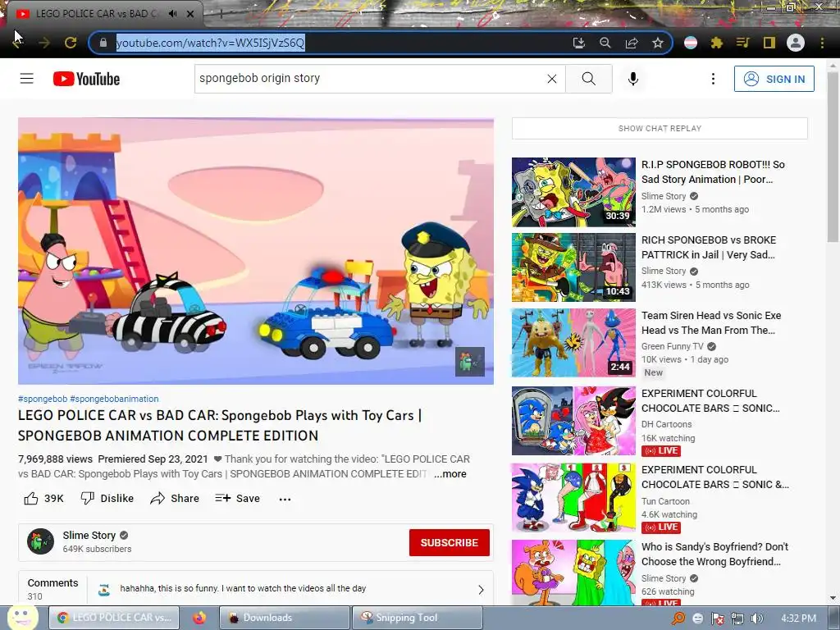Close the LEGO POLICE CAR browser tab
Image resolution: width=840 pixels, height=630 pixels.
pos(190,14)
